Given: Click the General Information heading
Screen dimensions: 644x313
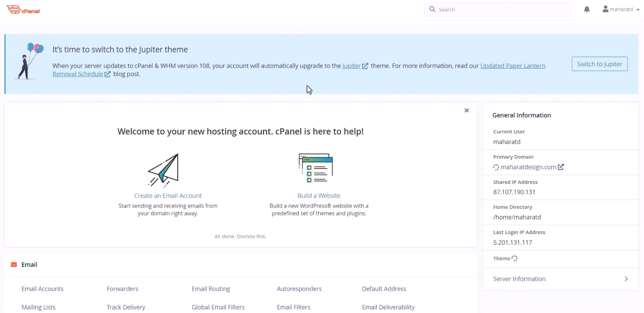Looking at the screenshot, I should (522, 115).
